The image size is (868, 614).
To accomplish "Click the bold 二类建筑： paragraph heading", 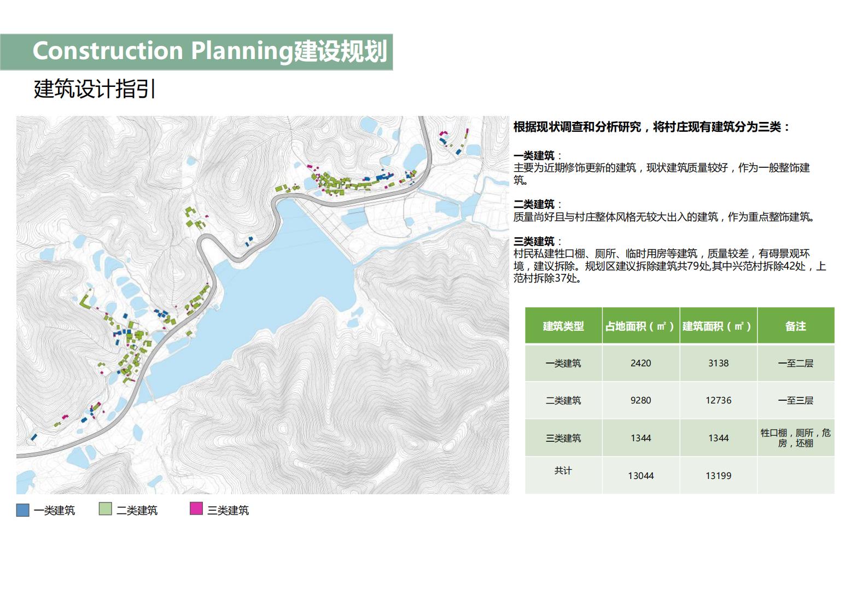I will point(538,204).
